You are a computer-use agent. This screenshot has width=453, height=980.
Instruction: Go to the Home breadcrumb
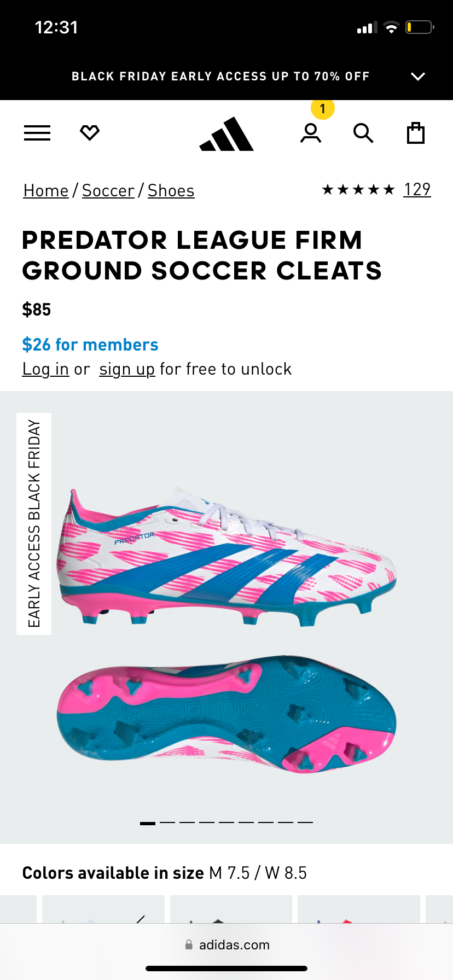[46, 191]
